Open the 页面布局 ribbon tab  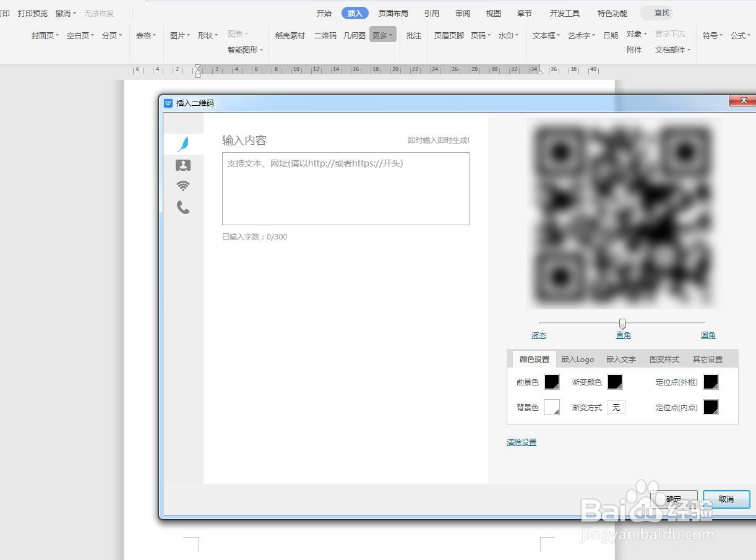point(393,13)
